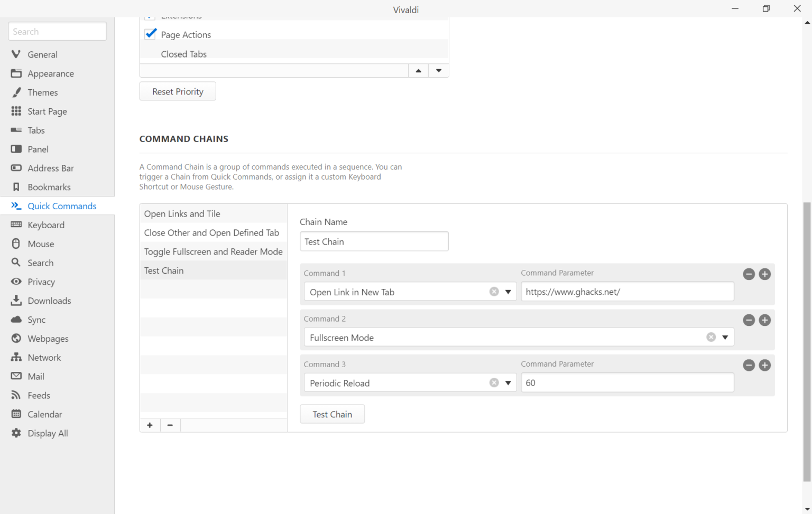Screen dimensions: 812x514
Task: Toggle the Extensions checkbox
Action: click(x=150, y=16)
